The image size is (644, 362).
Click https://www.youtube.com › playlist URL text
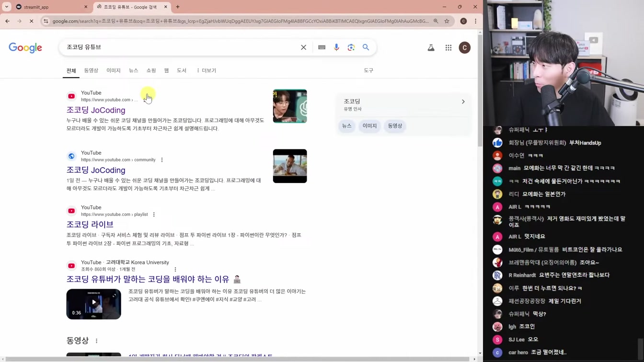point(115,215)
